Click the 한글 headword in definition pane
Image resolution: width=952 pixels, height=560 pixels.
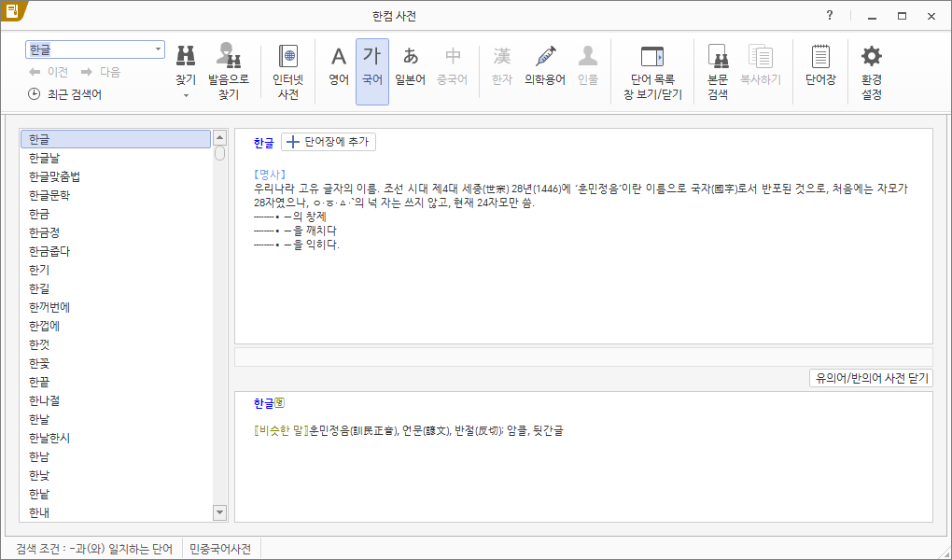click(x=263, y=143)
